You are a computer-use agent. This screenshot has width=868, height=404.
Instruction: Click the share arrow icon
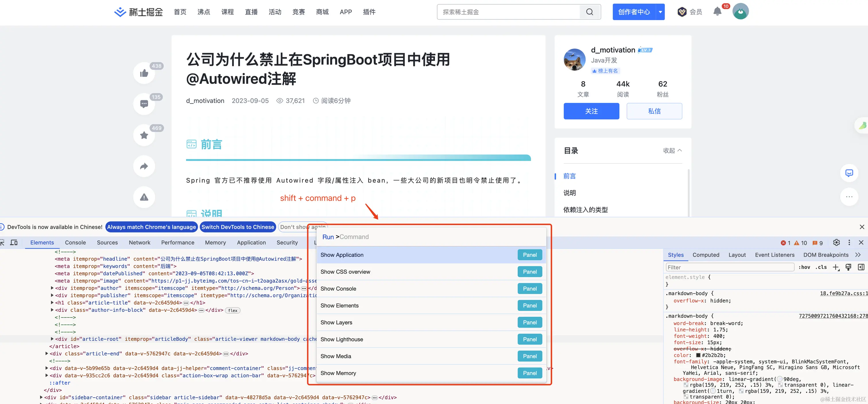(144, 166)
